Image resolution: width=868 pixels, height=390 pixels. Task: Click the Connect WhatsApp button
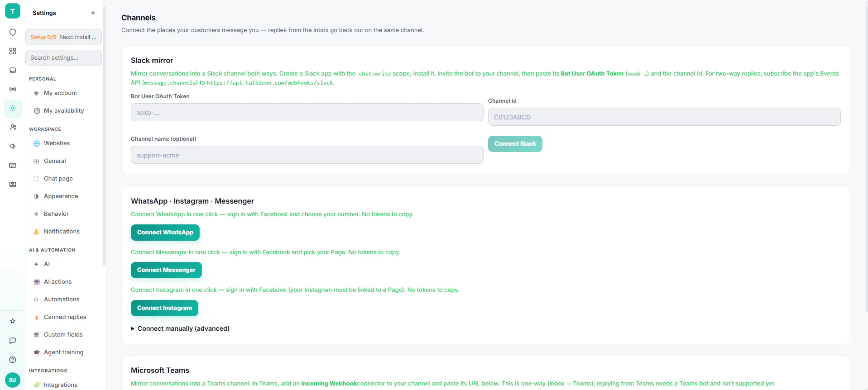[165, 233]
